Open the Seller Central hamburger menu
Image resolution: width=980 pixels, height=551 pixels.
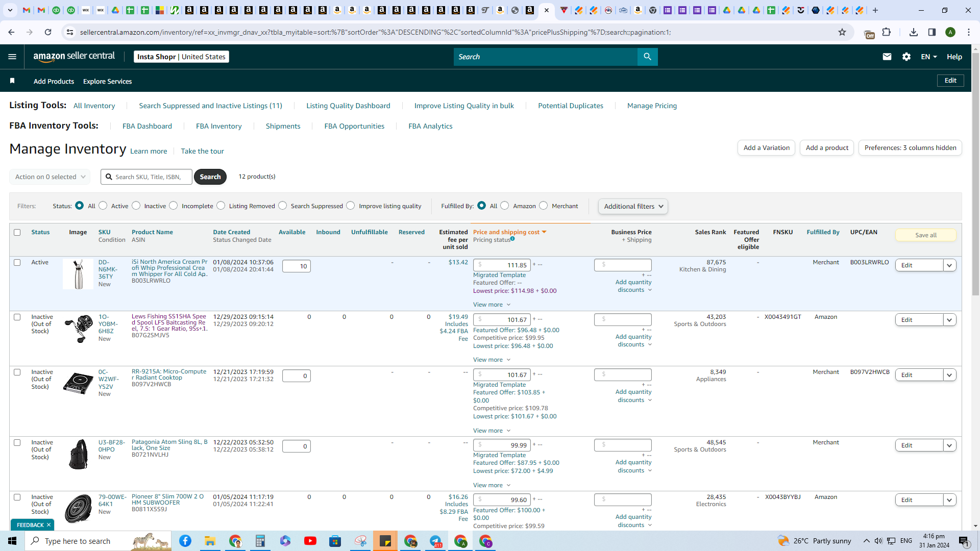12,57
